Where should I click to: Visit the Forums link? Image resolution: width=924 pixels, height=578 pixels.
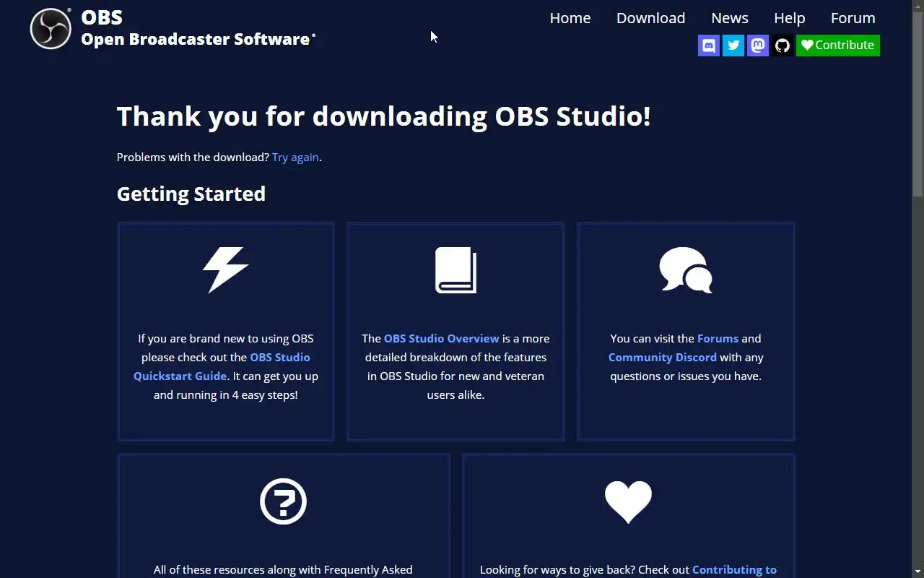(718, 338)
